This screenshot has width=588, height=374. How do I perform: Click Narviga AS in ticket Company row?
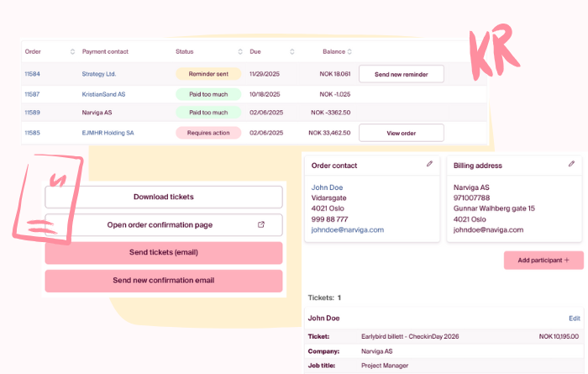[377, 351]
